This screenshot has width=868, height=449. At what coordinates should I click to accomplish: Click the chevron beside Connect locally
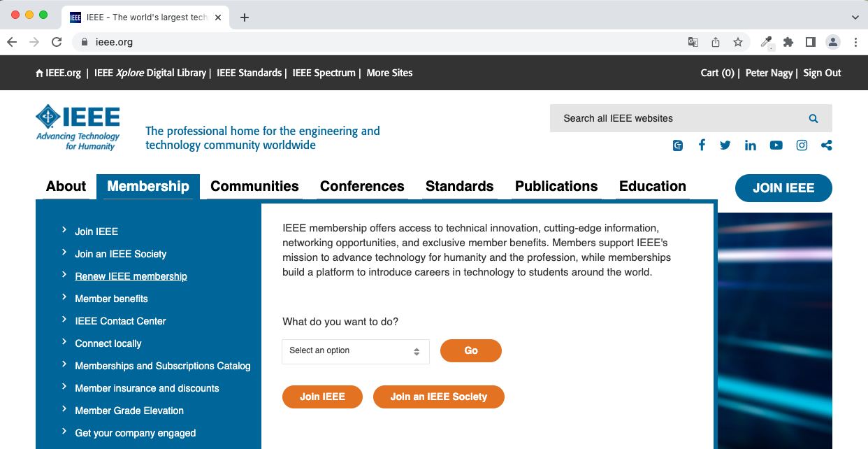pyautogui.click(x=64, y=342)
